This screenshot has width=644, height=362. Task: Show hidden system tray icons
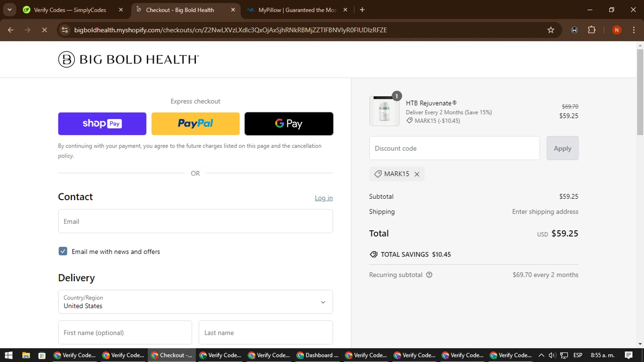click(541, 355)
